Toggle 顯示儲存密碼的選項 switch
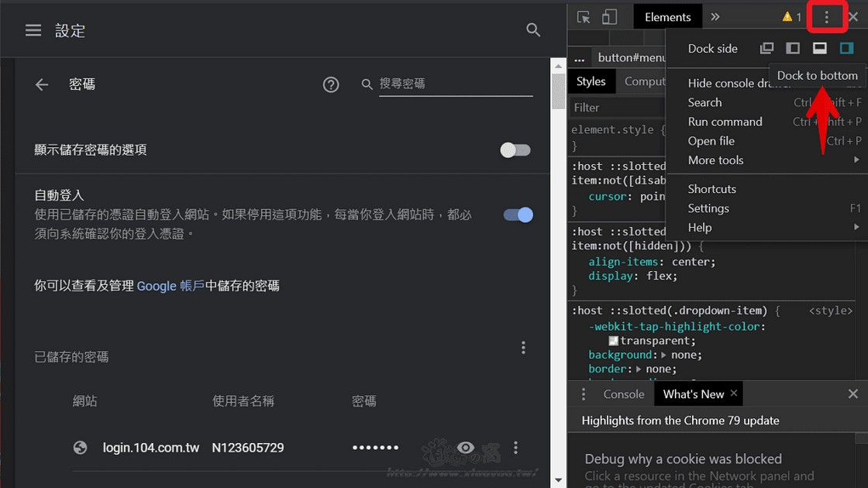Screen dimensions: 868x488 [x=515, y=150]
